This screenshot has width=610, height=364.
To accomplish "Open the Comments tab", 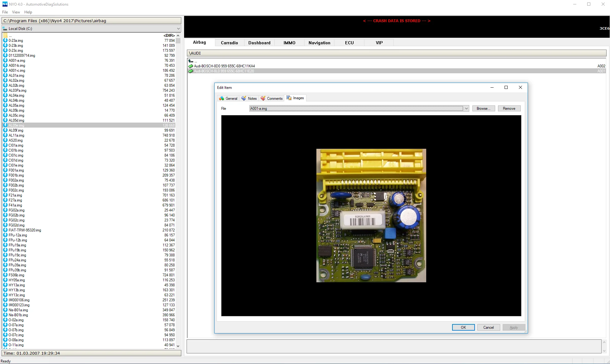I will [x=271, y=98].
